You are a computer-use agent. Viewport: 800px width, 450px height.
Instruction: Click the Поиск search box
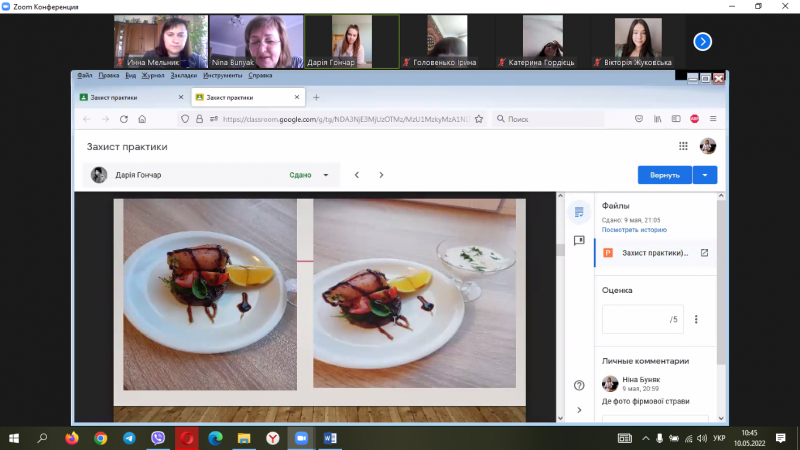click(x=548, y=119)
